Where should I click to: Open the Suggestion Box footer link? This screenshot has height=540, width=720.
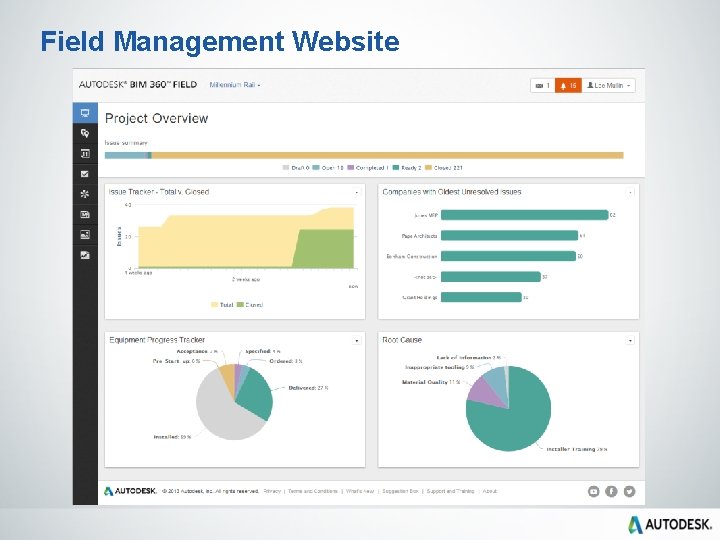point(400,491)
